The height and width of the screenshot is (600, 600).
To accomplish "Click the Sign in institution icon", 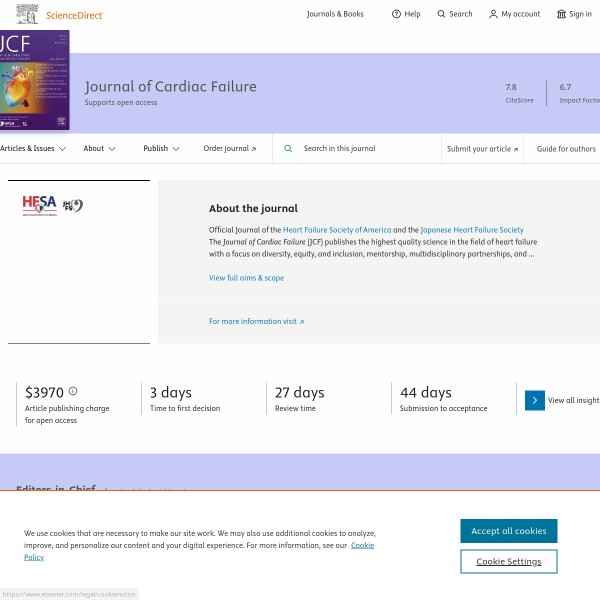I will (561, 14).
